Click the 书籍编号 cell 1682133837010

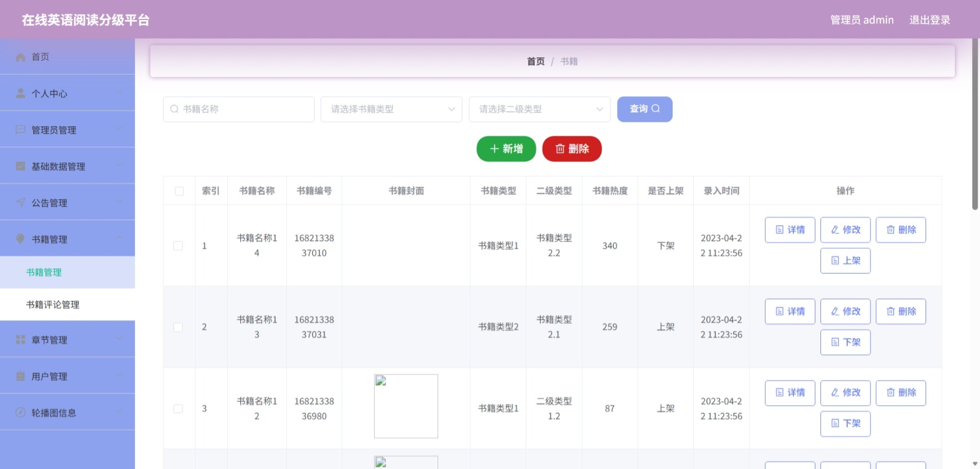(314, 246)
